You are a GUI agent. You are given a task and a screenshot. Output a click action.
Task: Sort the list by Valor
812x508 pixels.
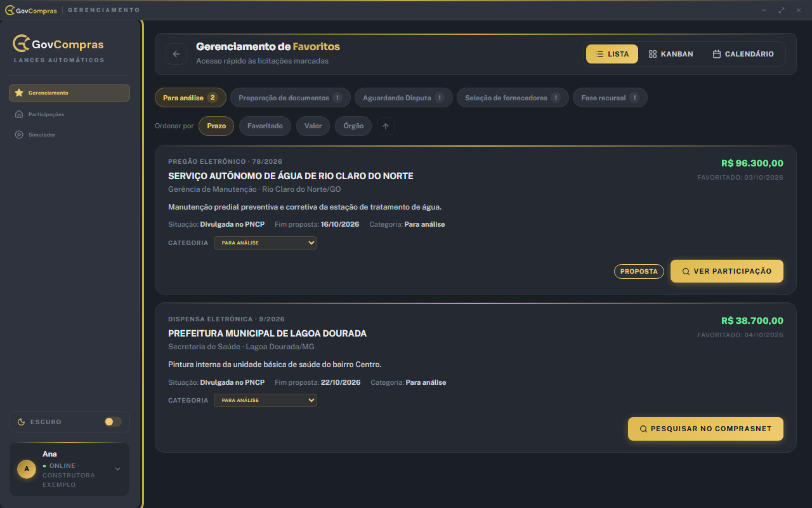[x=313, y=126]
